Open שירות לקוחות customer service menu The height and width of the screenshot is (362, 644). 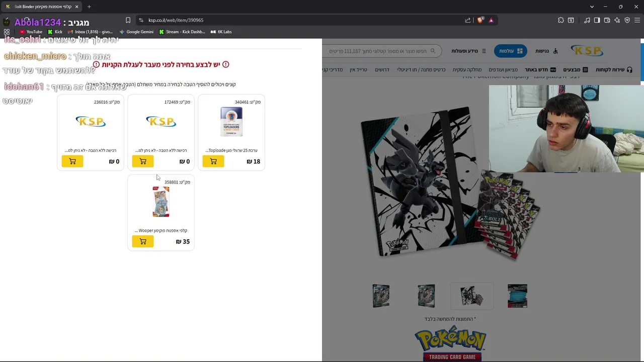tap(614, 69)
